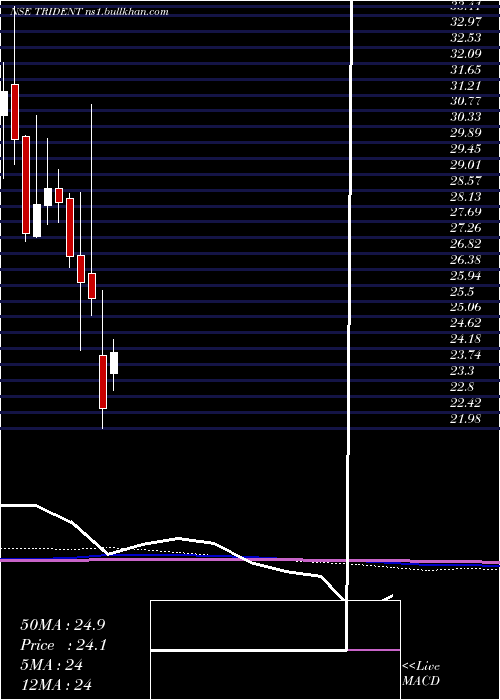Click the Price : 24.1 readout
Image resolution: width=500 pixels, height=700 pixels.
coord(63,645)
